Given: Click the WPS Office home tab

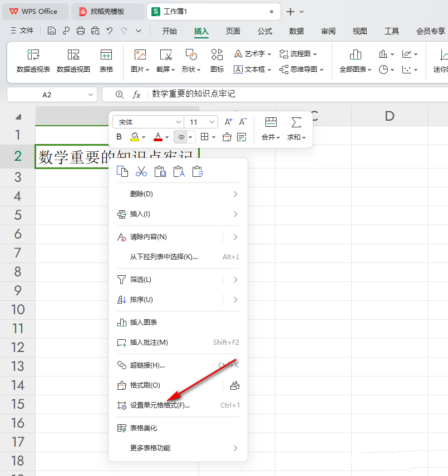Looking at the screenshot, I should pyautogui.click(x=36, y=12).
